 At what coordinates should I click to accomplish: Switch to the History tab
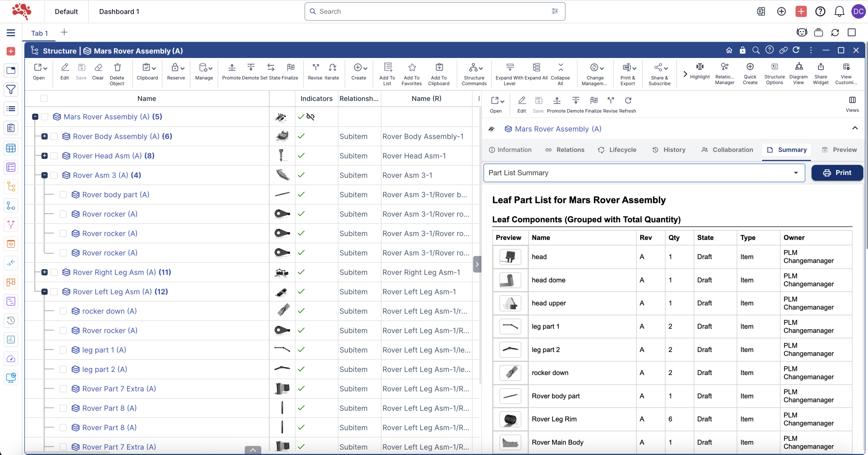[x=669, y=149]
